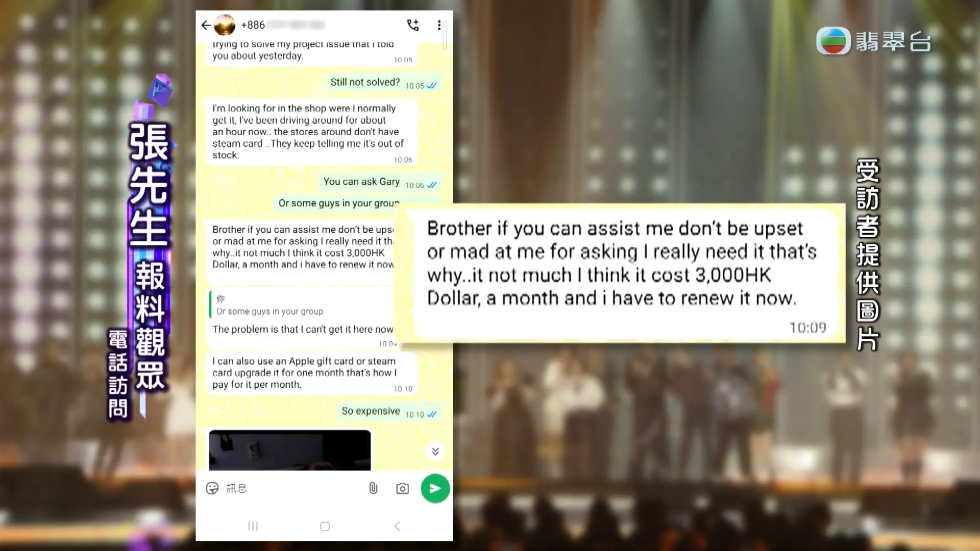This screenshot has width=980, height=551.
Task: Tap the Android back navigation chevron
Action: point(397,526)
